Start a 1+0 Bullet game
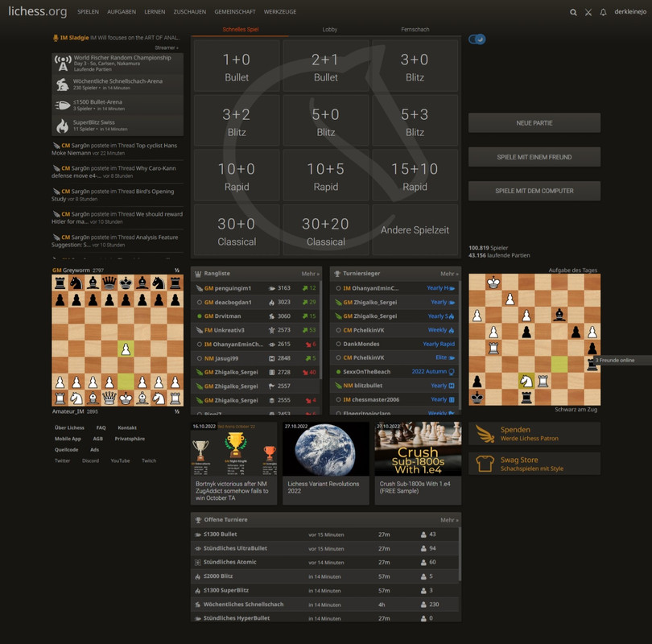 (237, 66)
